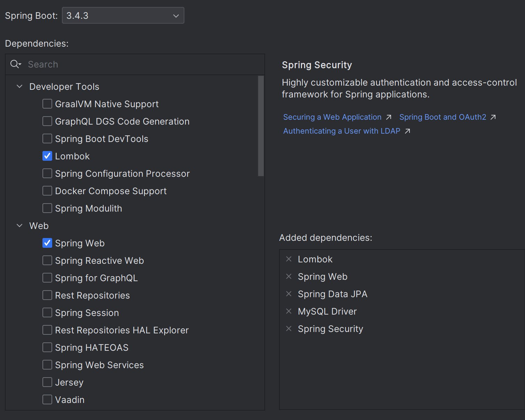This screenshot has width=525, height=420.
Task: Enable Docker Compose Support checkbox
Action: point(47,191)
